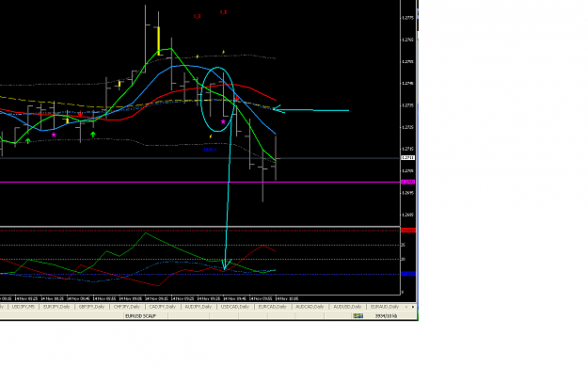
Task: Click the magenta 1.2700 level price label
Action: point(408,183)
